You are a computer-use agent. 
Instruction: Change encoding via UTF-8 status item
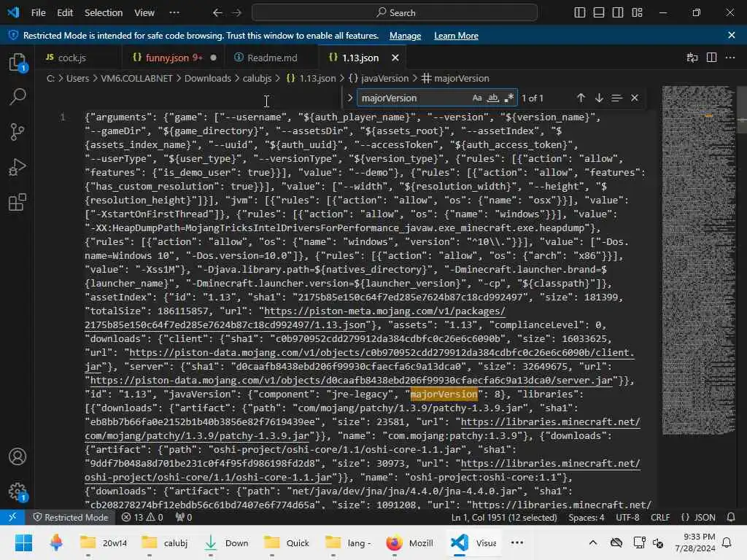pos(627,517)
